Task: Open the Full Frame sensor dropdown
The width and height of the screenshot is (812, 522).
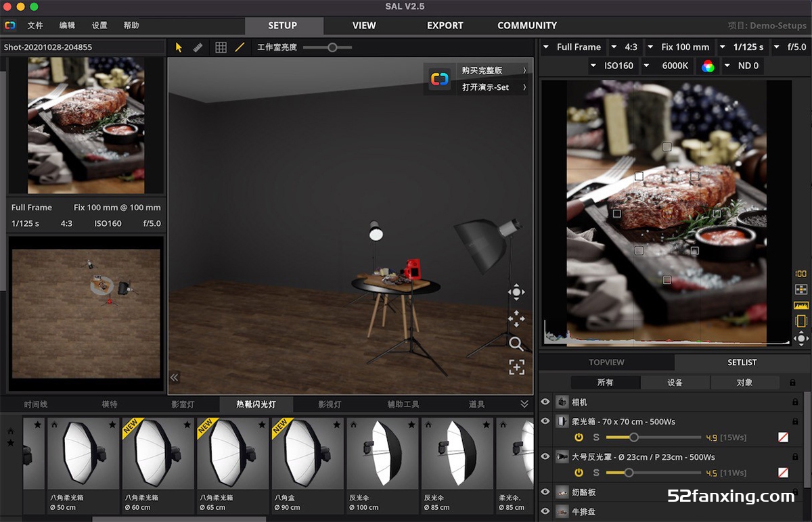Action: point(572,47)
